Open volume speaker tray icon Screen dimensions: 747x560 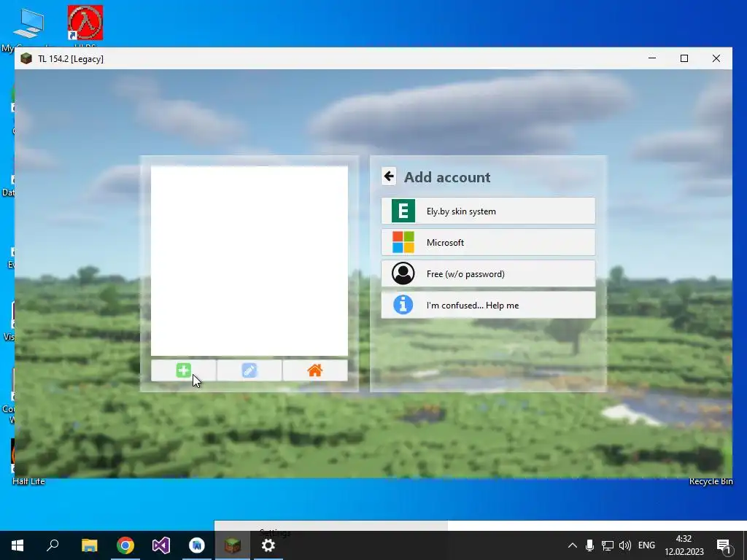click(x=625, y=545)
